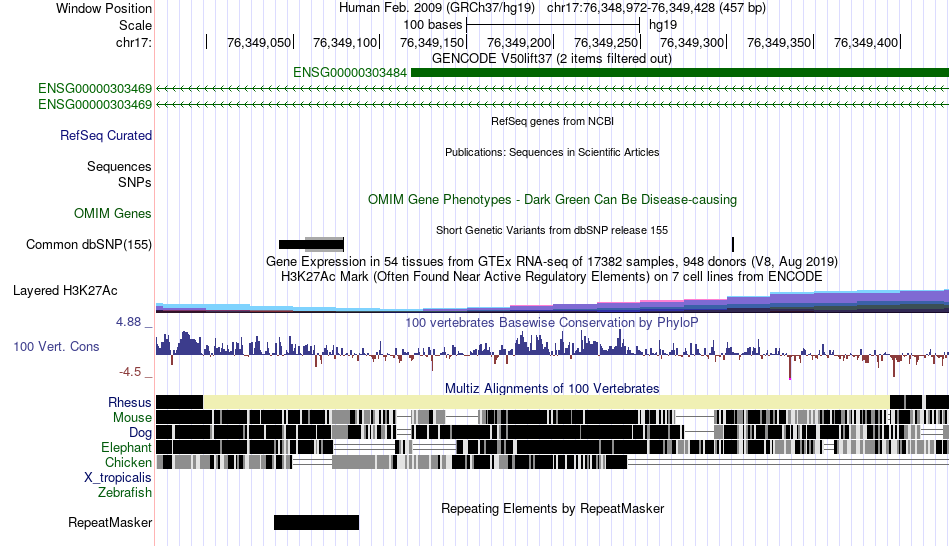
Task: Click the H3K27Ac Mark ENCODE track title
Action: click(552, 277)
